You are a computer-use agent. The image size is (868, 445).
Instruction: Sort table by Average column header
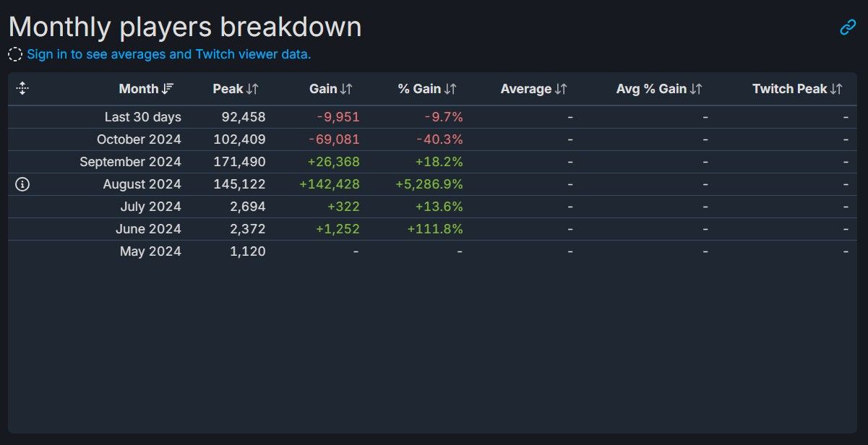tap(534, 89)
